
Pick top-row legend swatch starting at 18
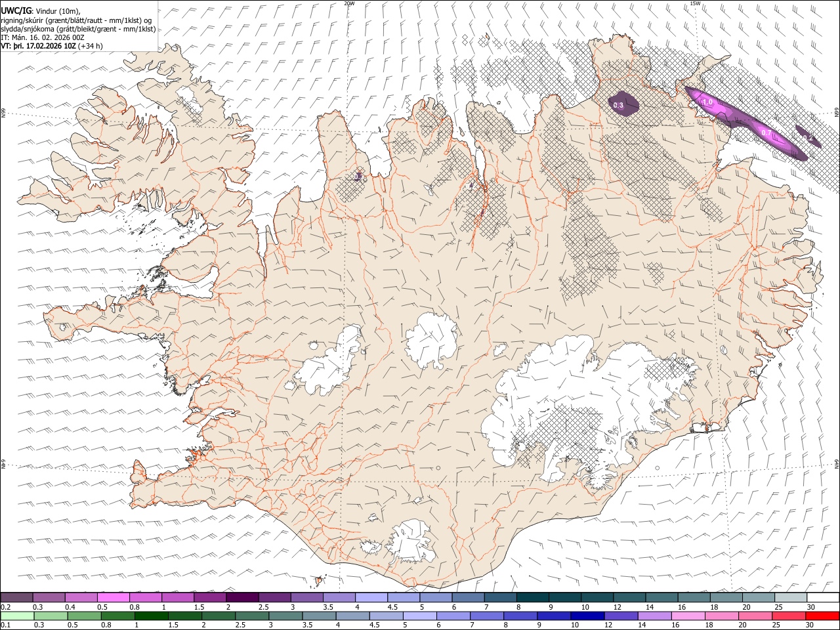(x=726, y=597)
